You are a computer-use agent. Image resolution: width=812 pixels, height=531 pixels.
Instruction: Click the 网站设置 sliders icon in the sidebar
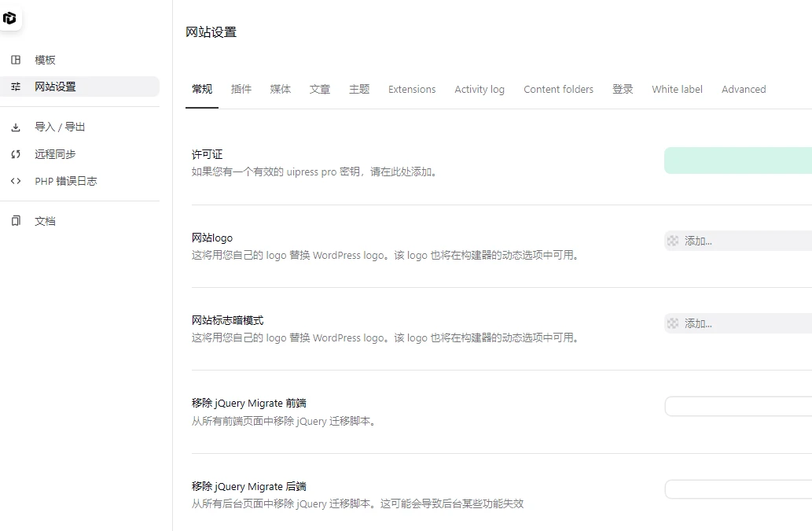coord(17,87)
